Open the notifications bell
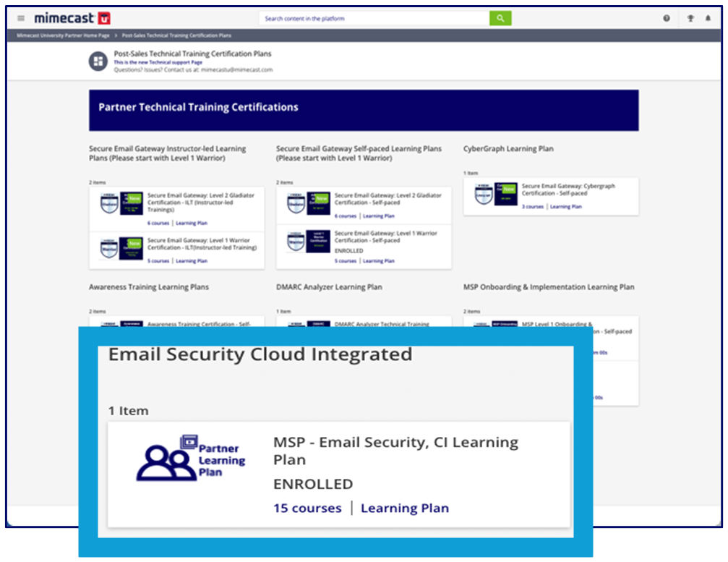This screenshot has width=728, height=562. point(708,19)
